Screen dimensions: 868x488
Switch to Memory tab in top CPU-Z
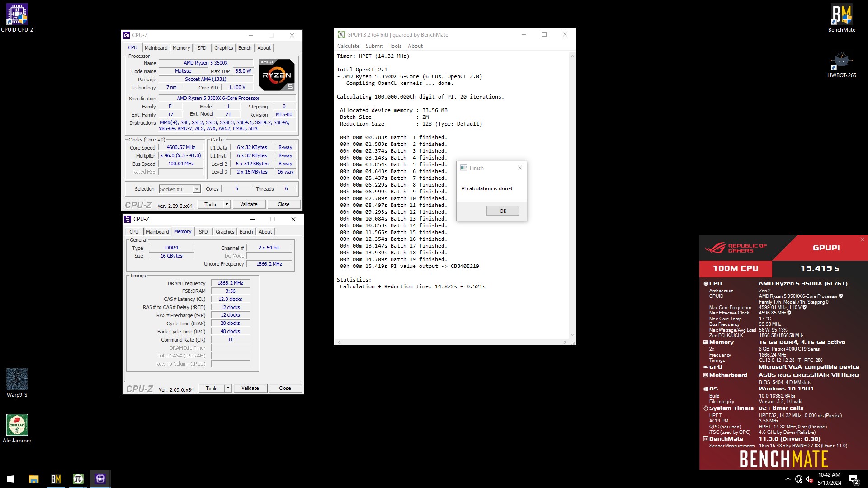[181, 48]
